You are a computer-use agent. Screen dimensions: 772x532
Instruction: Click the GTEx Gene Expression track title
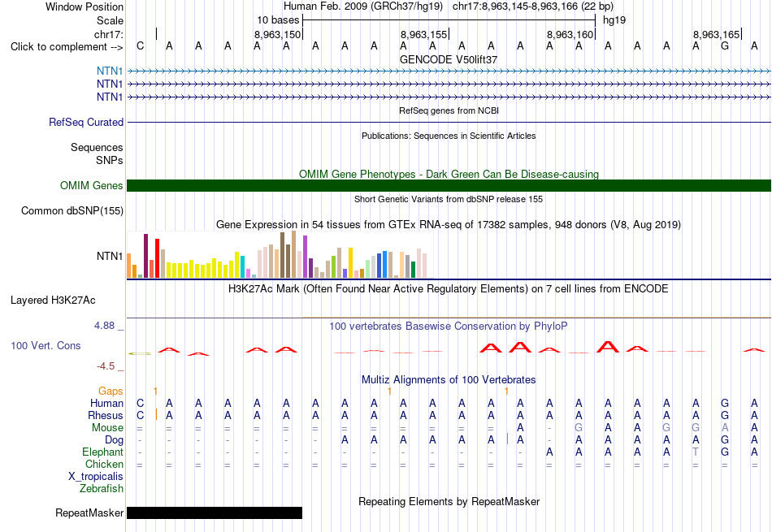449,225
